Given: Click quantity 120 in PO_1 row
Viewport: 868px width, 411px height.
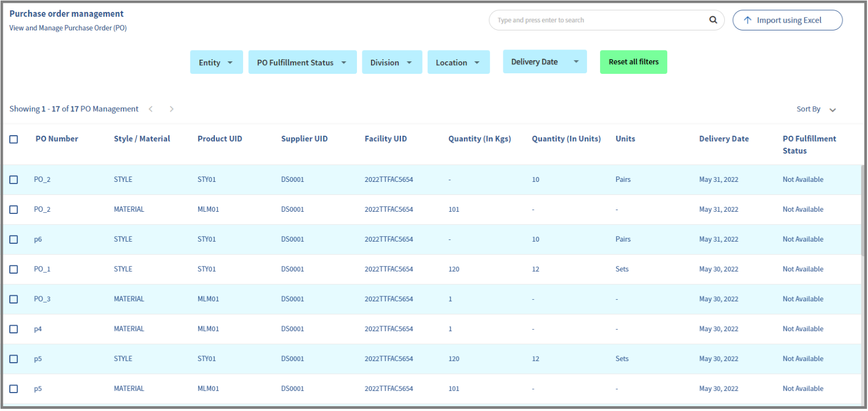Looking at the screenshot, I should 454,269.
